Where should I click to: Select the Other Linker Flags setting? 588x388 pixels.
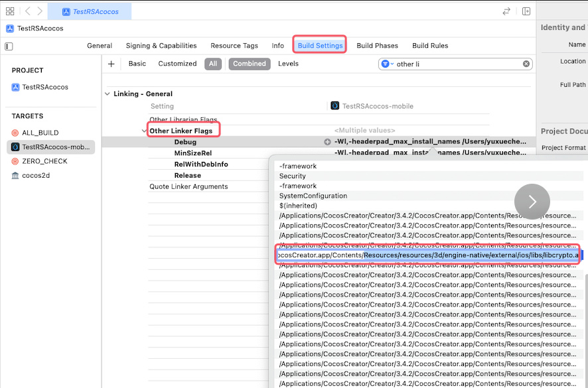pos(181,131)
